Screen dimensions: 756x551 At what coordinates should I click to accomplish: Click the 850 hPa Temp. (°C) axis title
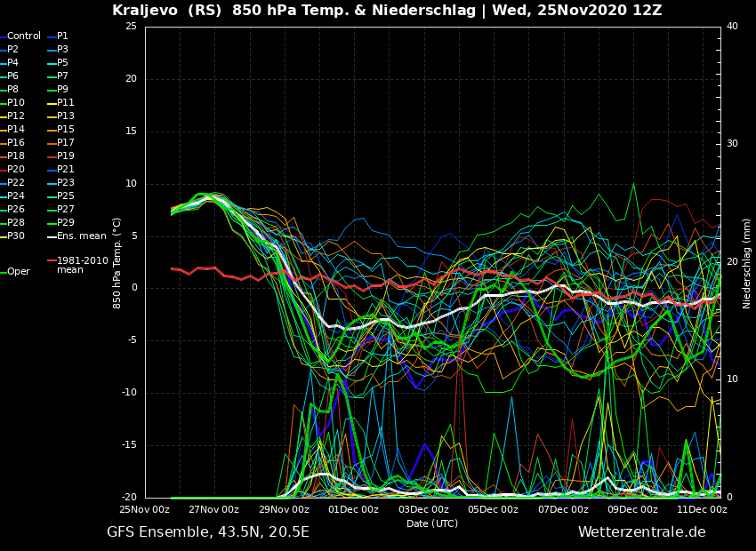point(117,263)
